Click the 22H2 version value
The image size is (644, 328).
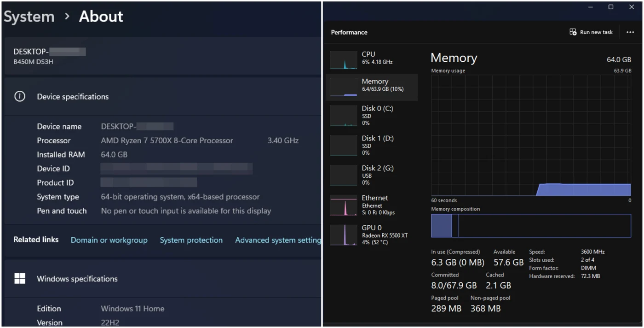[x=110, y=322]
